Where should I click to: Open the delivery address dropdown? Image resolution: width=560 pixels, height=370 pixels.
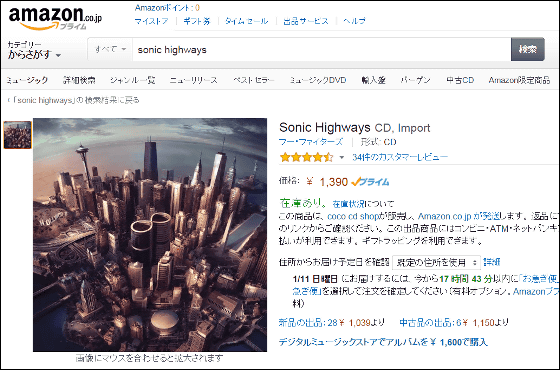click(x=436, y=263)
